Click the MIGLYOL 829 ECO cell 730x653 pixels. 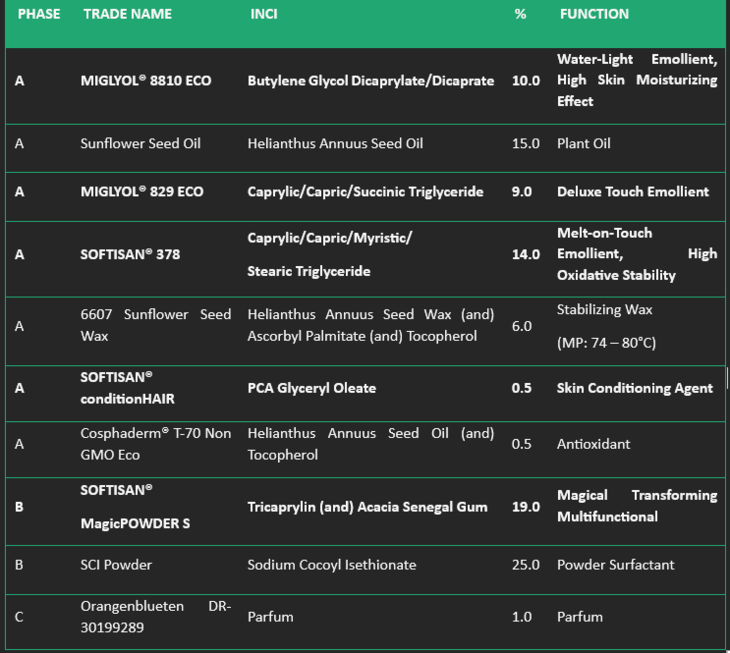pos(142,191)
